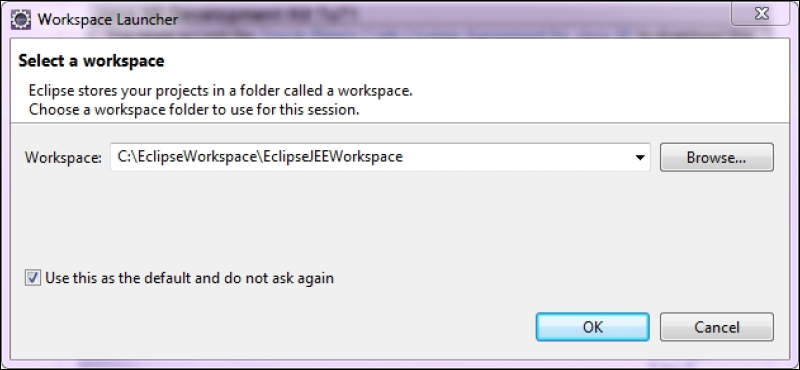The height and width of the screenshot is (370, 800).
Task: Expand the Workspace path dropdown arrow
Action: coord(640,158)
